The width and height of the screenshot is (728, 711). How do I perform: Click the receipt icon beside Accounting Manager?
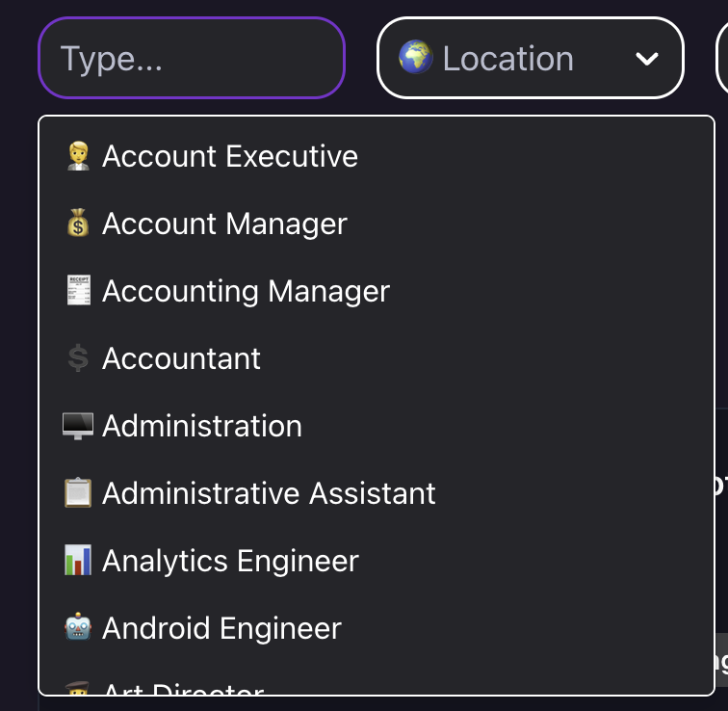coord(78,291)
